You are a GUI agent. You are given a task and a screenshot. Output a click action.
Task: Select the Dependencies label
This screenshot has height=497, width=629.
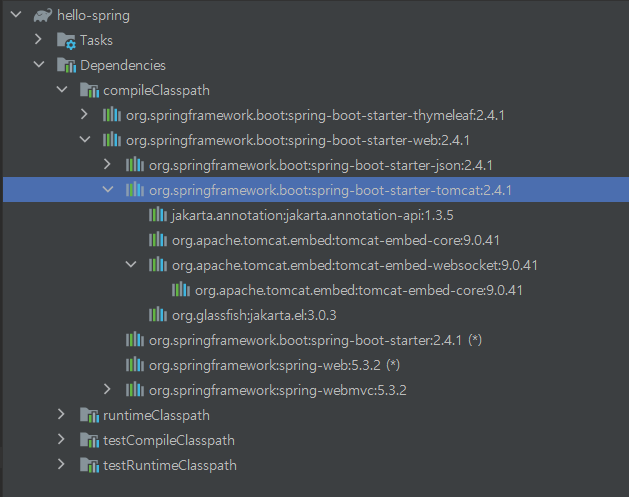pos(123,65)
